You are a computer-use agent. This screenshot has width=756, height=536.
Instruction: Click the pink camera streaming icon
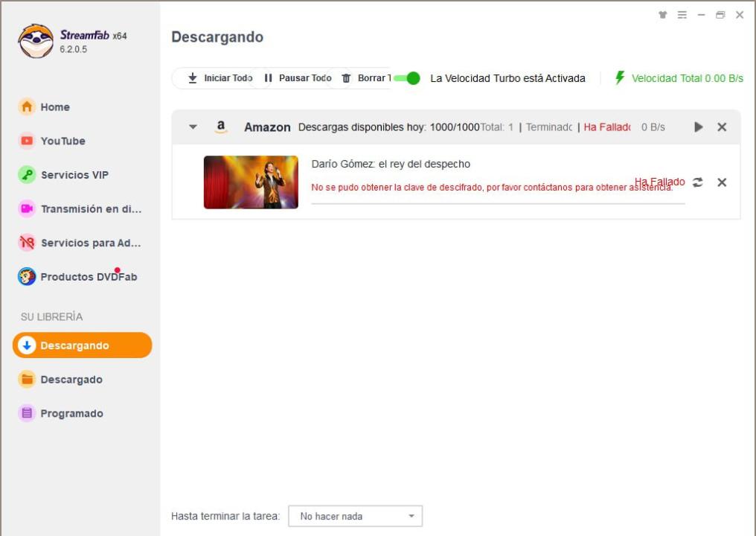click(x=27, y=208)
